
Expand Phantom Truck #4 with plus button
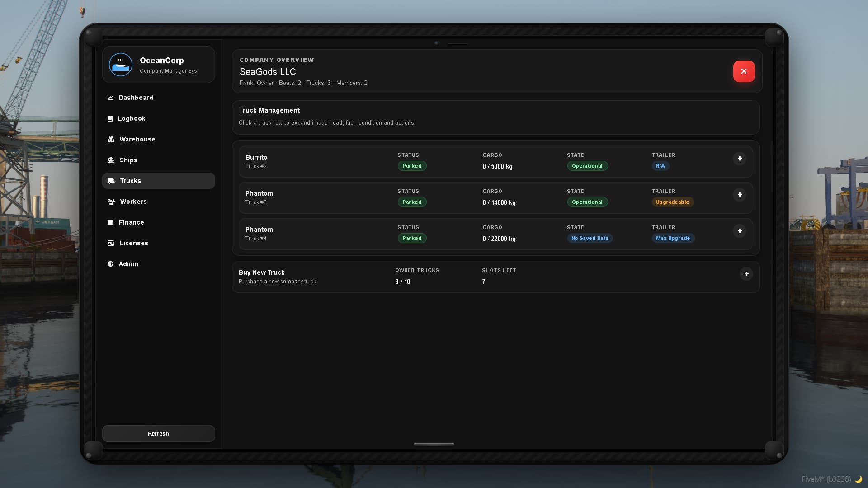click(x=739, y=231)
